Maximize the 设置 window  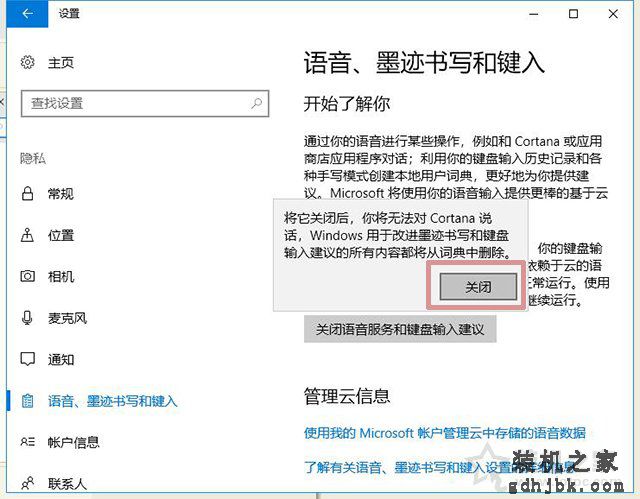click(x=573, y=14)
